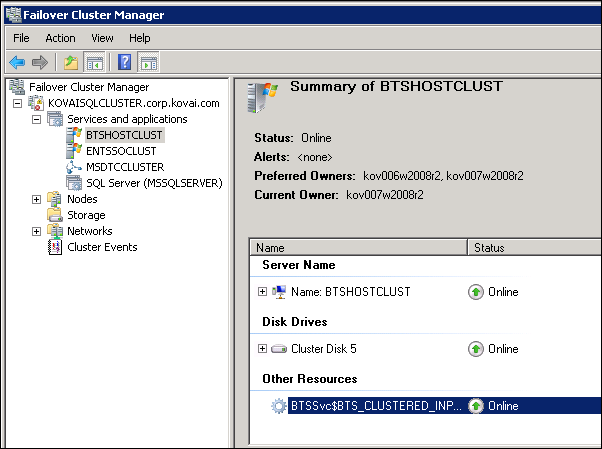Click the MSDTCCLUSTER tree node icon
Viewport: 602px width, 449px height.
point(74,167)
